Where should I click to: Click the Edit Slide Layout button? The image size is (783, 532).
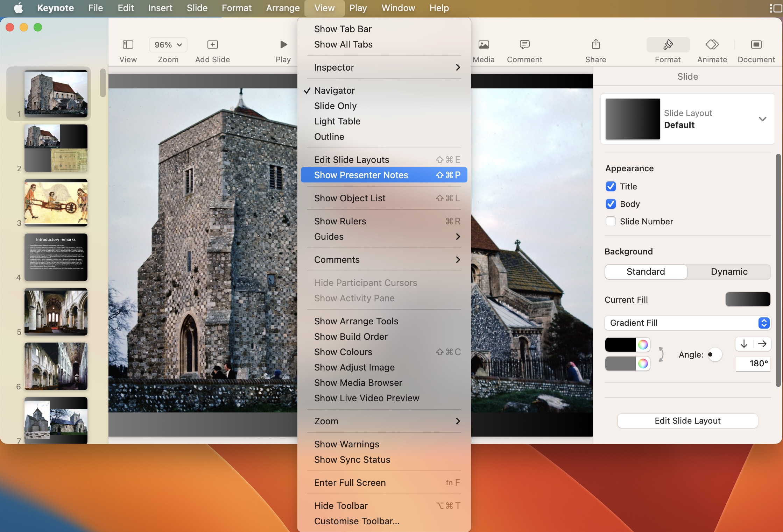(x=687, y=420)
